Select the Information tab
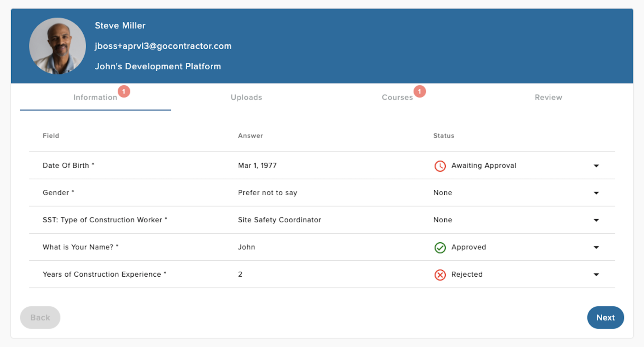The height and width of the screenshot is (347, 644). [x=95, y=97]
